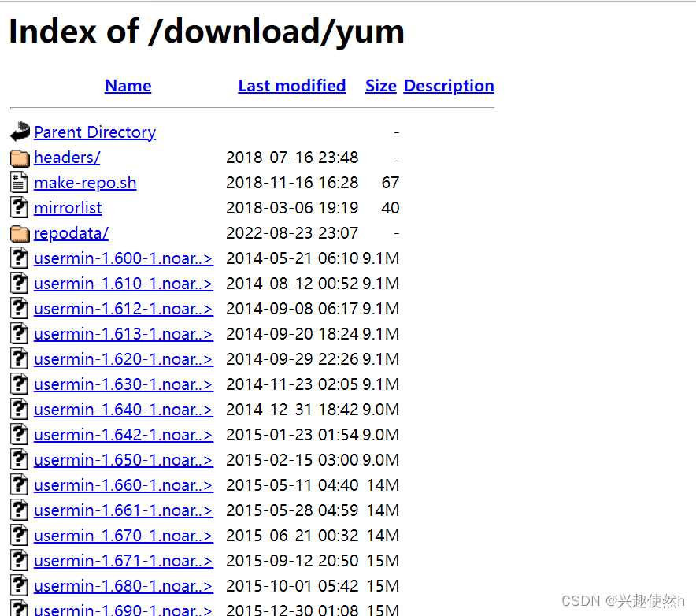Download usermin-1.613-1.noar..> package

click(x=124, y=334)
